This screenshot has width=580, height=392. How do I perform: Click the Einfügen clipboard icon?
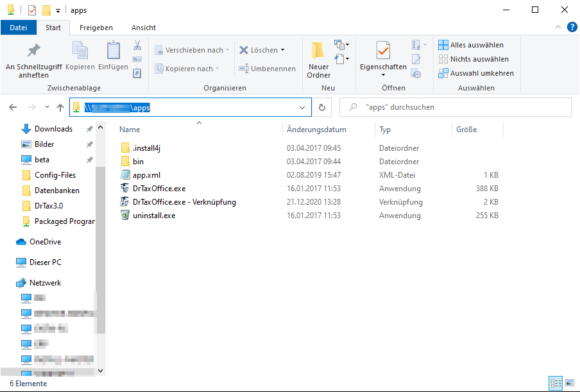tap(113, 51)
